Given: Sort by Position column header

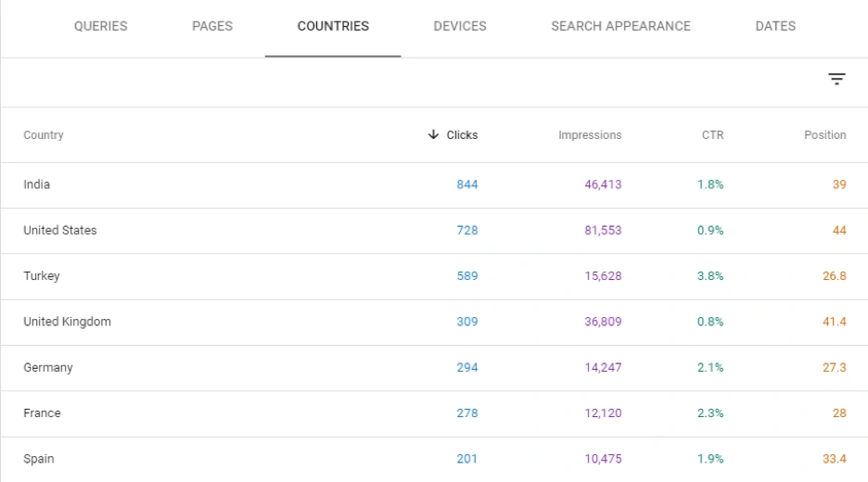Looking at the screenshot, I should coord(824,135).
